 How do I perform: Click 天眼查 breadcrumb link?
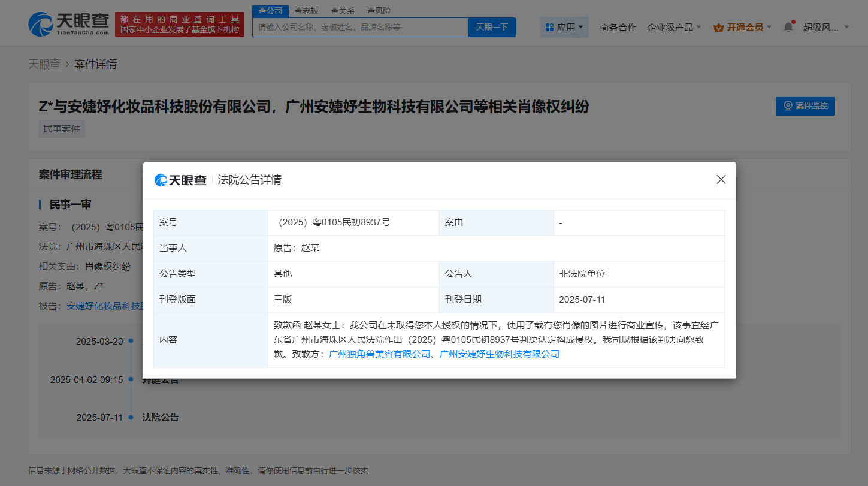pos(44,64)
